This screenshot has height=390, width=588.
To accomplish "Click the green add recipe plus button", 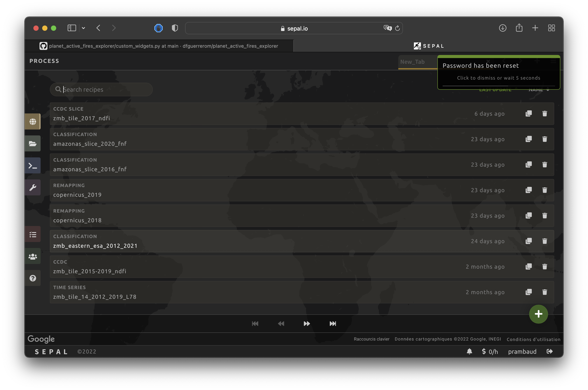I will click(538, 314).
